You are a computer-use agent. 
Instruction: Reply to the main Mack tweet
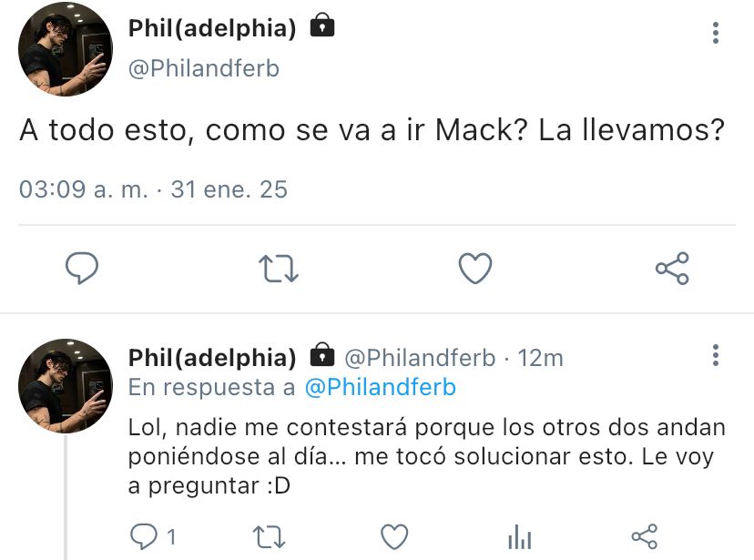coord(82,268)
